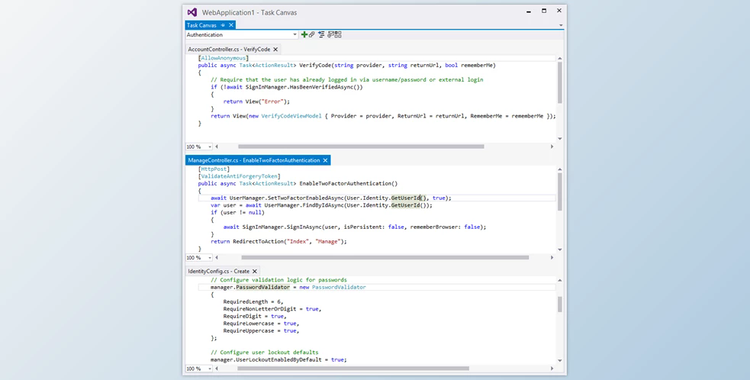
Task: Click the HasBeenVerifiedAsync method call
Action: (x=326, y=87)
